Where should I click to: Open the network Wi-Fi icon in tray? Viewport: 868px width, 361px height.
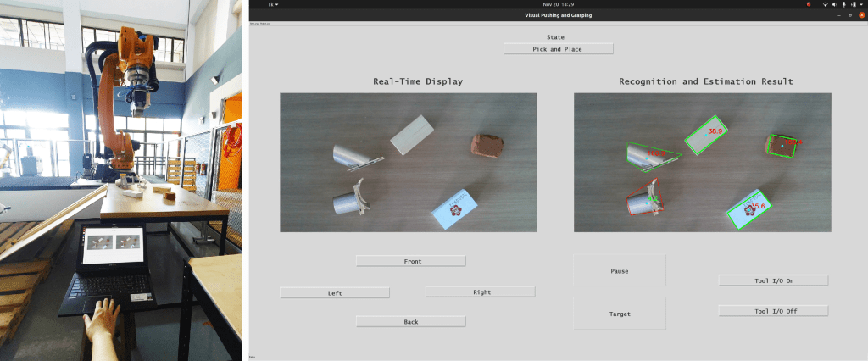coord(826,4)
